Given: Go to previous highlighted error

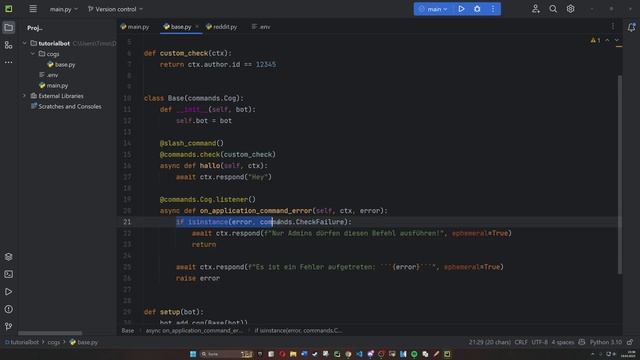Looking at the screenshot, I should (x=607, y=40).
